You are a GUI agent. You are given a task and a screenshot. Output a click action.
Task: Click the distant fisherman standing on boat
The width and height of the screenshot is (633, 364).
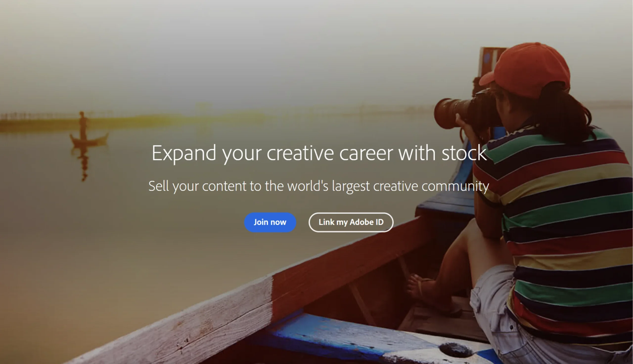(83, 126)
